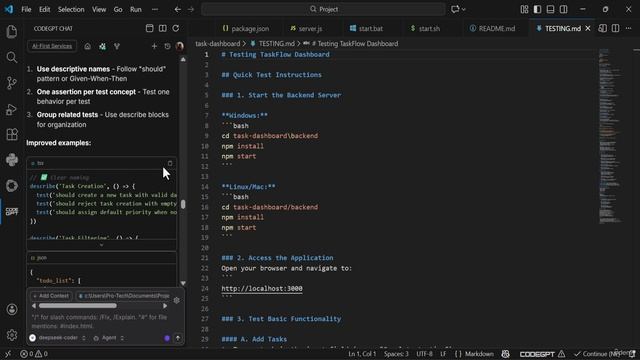Open the View menu
Viewport: 640px width, 360px height.
[99, 9]
